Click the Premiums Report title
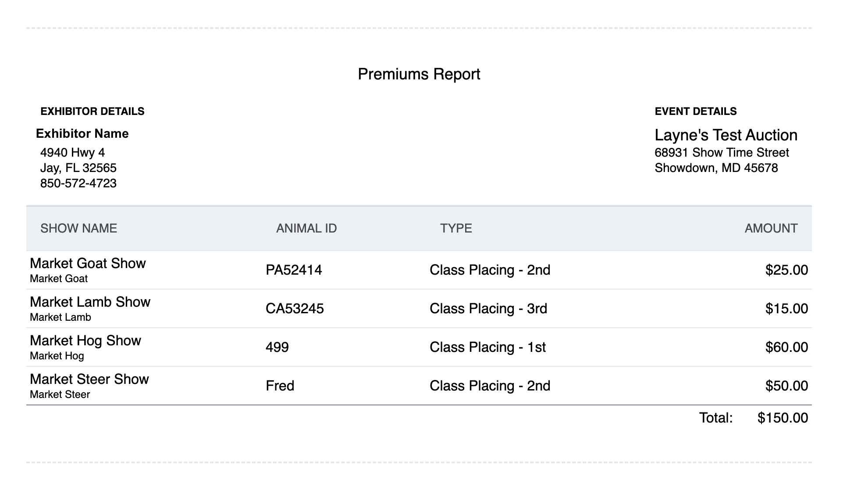Image resolution: width=868 pixels, height=487 pixels. click(419, 74)
